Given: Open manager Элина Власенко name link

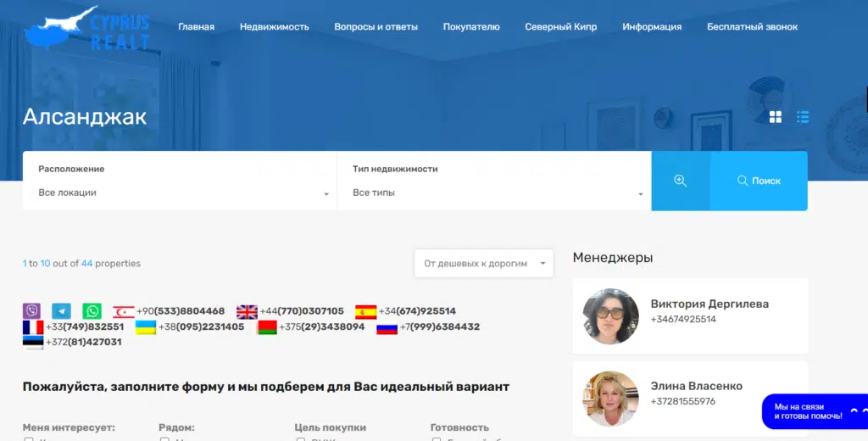Looking at the screenshot, I should coord(697,386).
